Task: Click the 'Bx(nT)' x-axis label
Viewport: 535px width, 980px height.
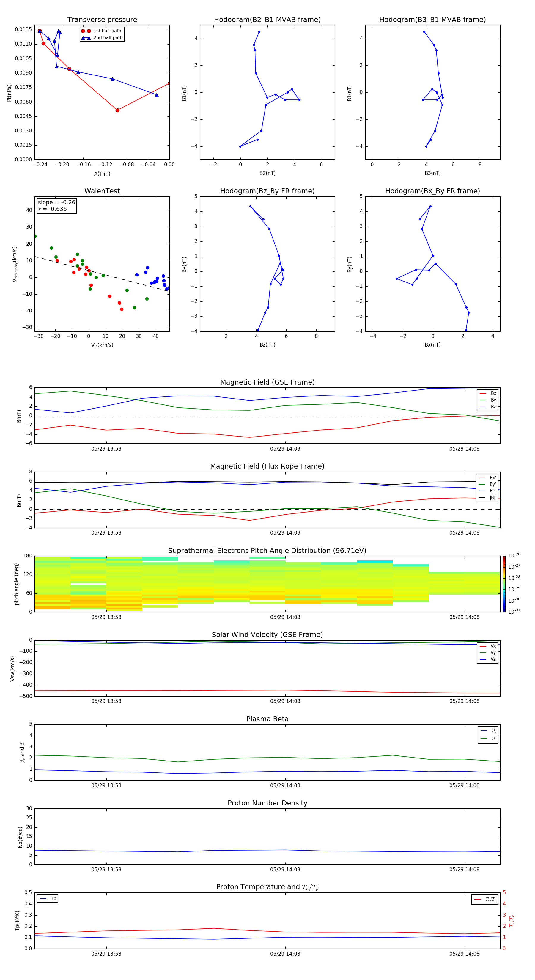Action: click(432, 345)
